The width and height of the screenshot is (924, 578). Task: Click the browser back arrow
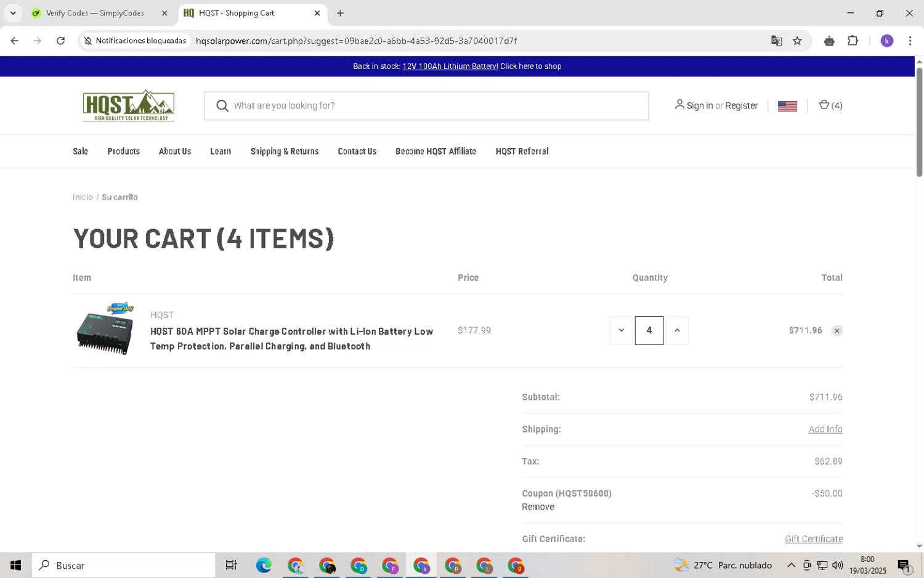pos(14,41)
